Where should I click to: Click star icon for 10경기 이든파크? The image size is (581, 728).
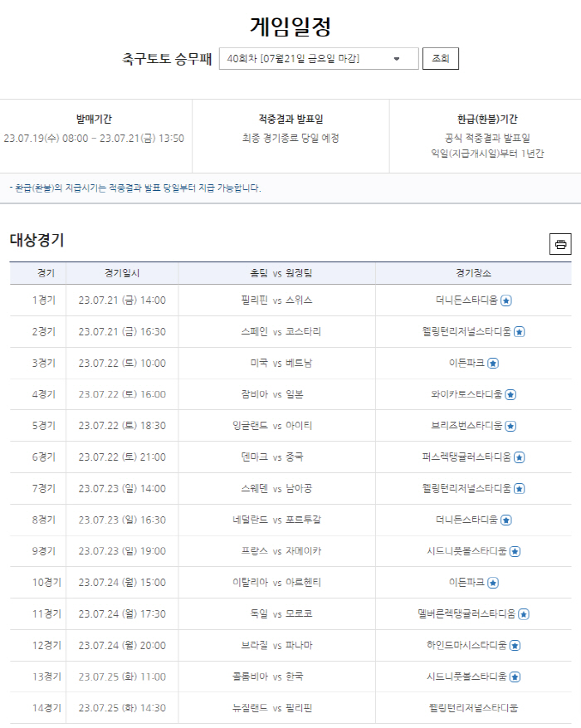493,583
